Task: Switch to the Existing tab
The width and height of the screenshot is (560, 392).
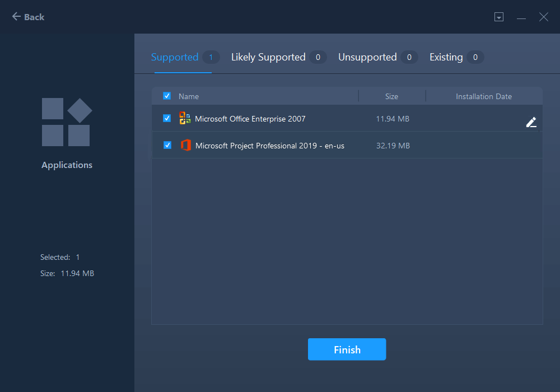Action: [x=456, y=57]
